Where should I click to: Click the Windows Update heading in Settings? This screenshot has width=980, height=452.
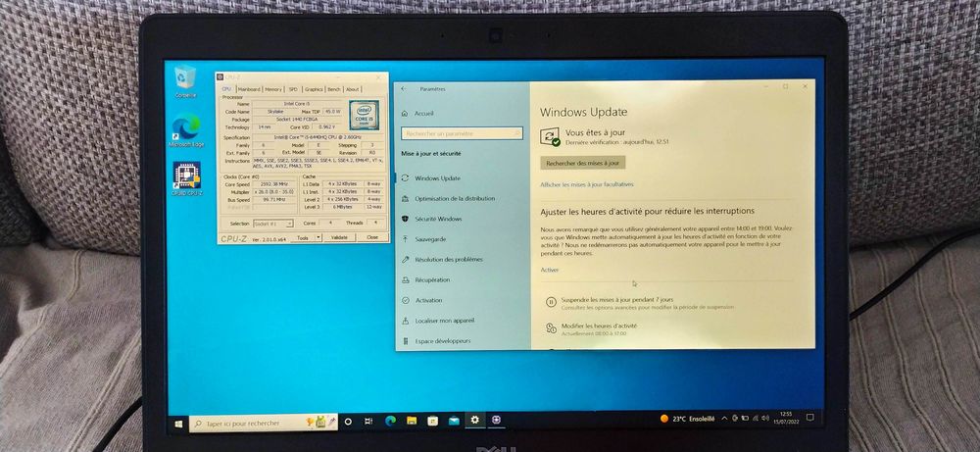[584, 113]
